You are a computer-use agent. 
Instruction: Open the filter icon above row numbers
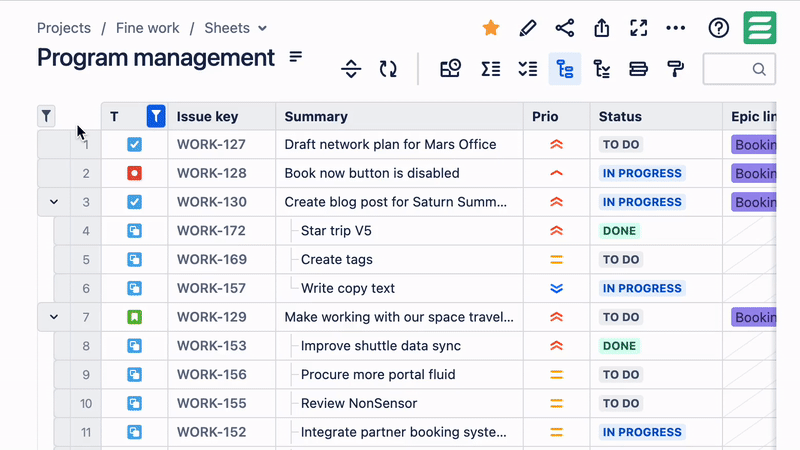pos(46,116)
